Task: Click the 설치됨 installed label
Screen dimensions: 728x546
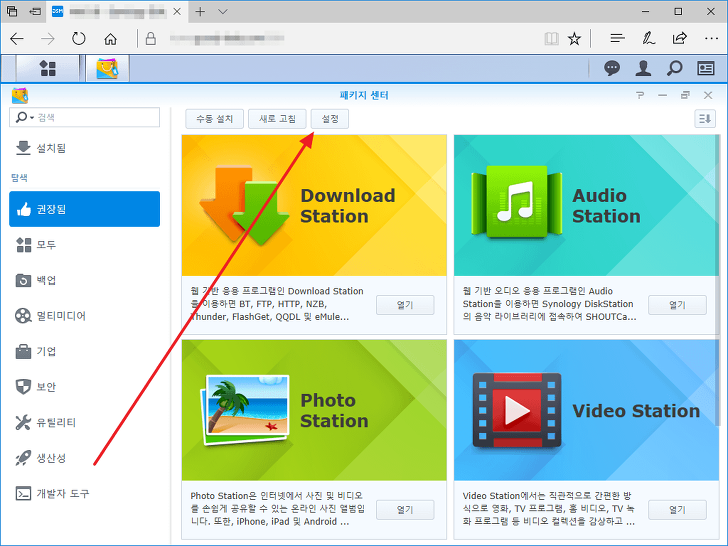Action: [x=52, y=148]
